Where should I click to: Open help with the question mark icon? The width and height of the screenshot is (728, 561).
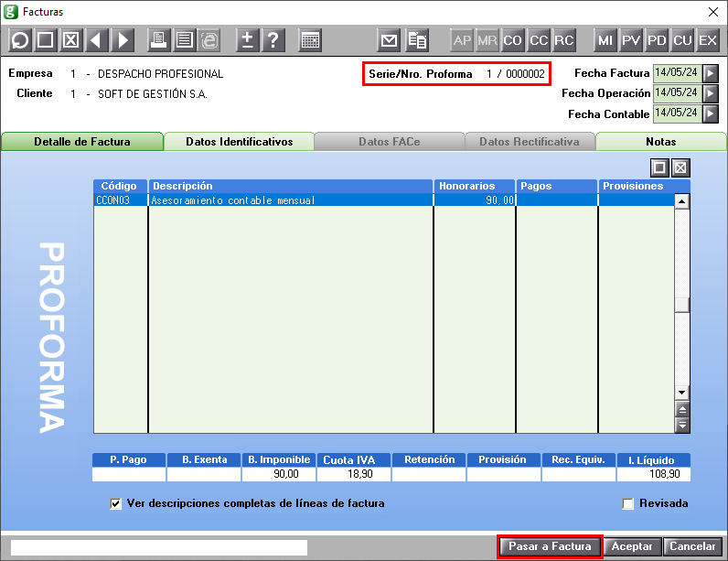[273, 40]
